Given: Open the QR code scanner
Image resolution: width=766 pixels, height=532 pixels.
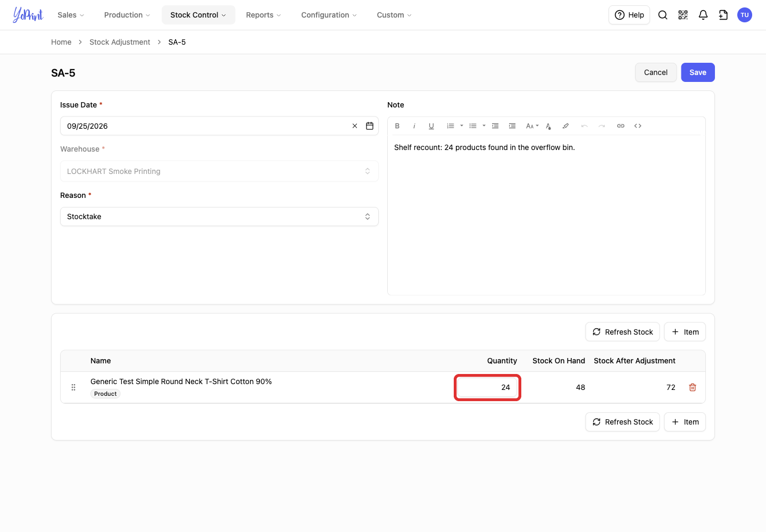Looking at the screenshot, I should [x=683, y=15].
